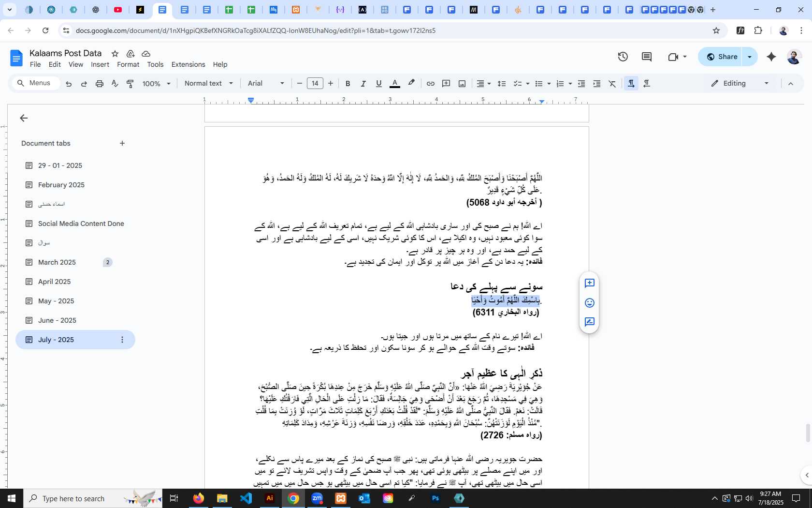Suggest edits from floating side panel
The image size is (812, 508).
589,322
